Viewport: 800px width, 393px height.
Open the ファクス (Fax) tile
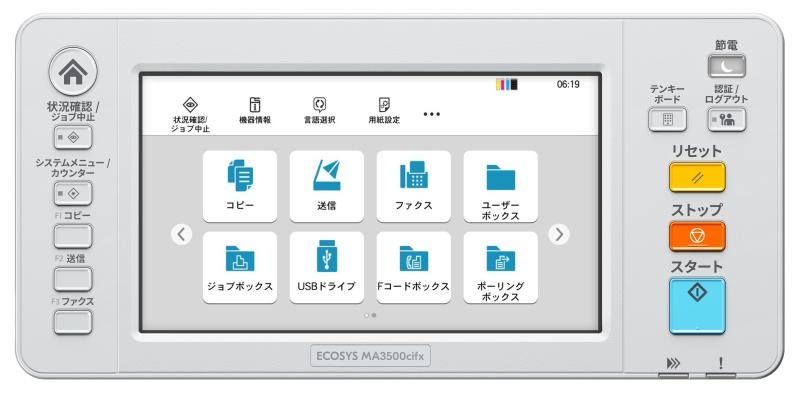414,186
